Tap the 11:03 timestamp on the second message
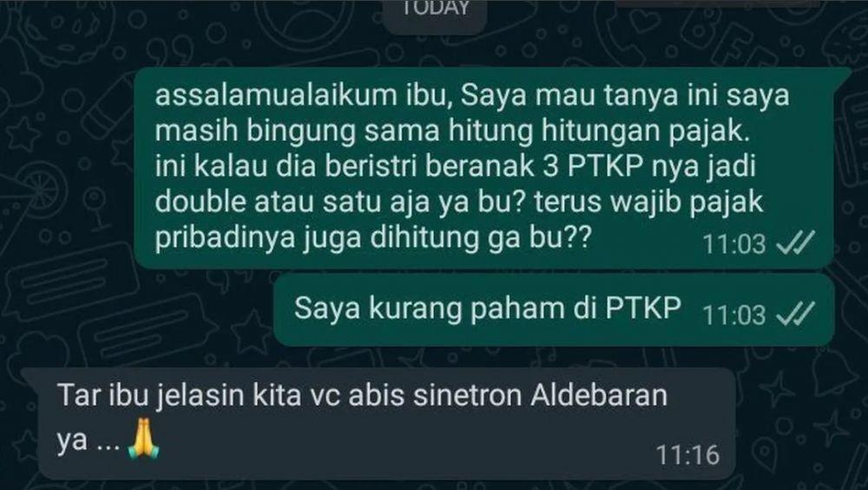The height and width of the screenshot is (490, 868). (734, 315)
